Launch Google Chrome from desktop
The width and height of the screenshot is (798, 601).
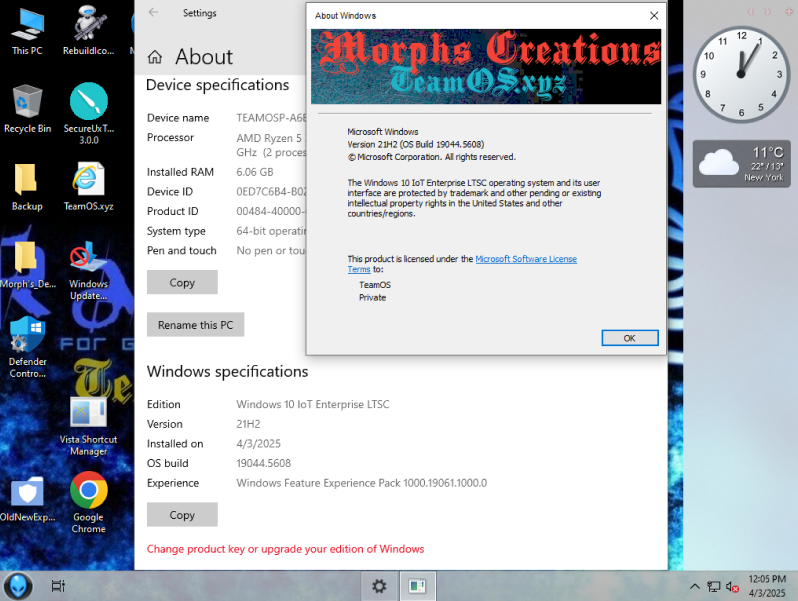pyautogui.click(x=89, y=503)
